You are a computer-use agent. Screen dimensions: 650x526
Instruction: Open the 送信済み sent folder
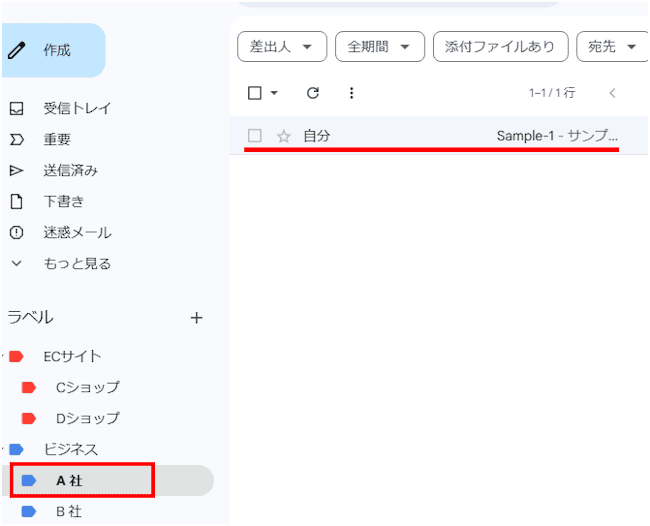(x=70, y=170)
